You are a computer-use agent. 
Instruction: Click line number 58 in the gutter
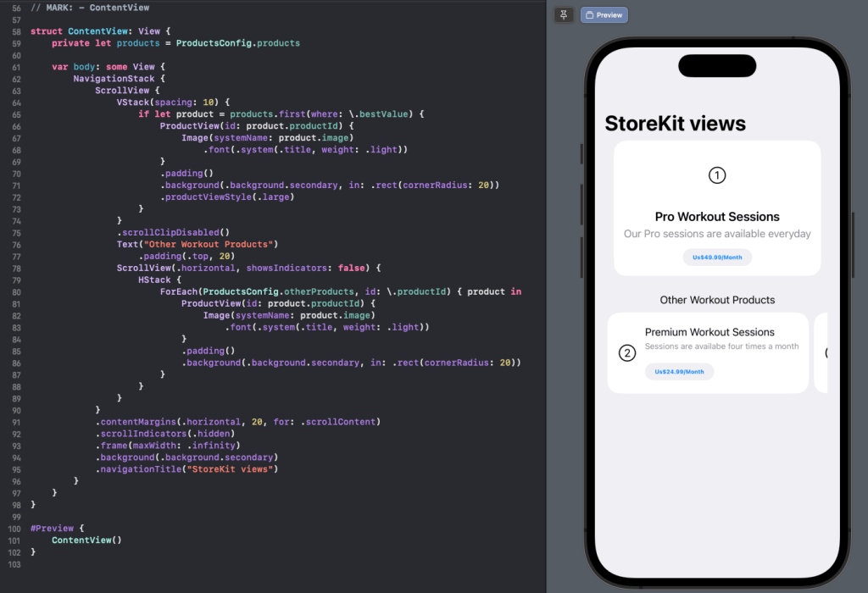(x=17, y=31)
